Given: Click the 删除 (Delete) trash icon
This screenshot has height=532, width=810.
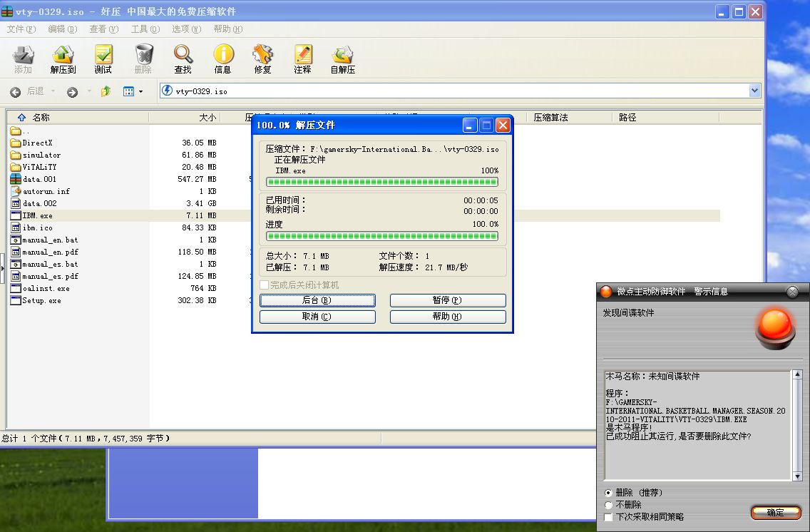Looking at the screenshot, I should tap(143, 59).
